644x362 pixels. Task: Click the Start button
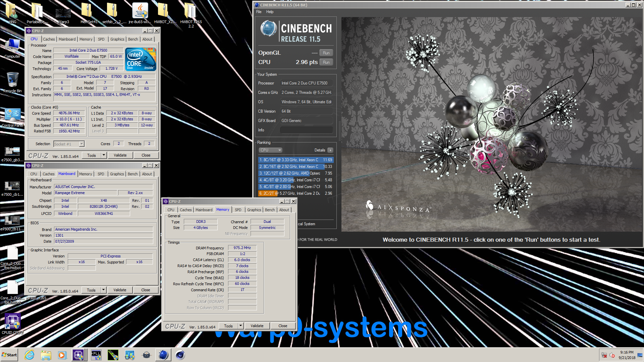pyautogui.click(x=9, y=355)
